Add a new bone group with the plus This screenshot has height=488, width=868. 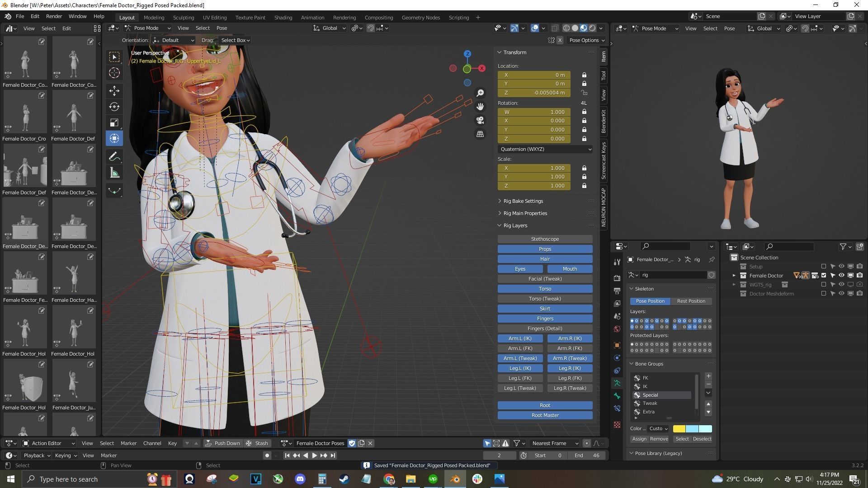pyautogui.click(x=708, y=376)
